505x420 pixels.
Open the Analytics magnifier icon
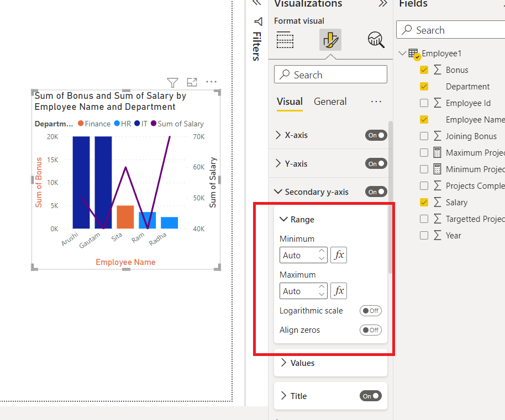[376, 40]
